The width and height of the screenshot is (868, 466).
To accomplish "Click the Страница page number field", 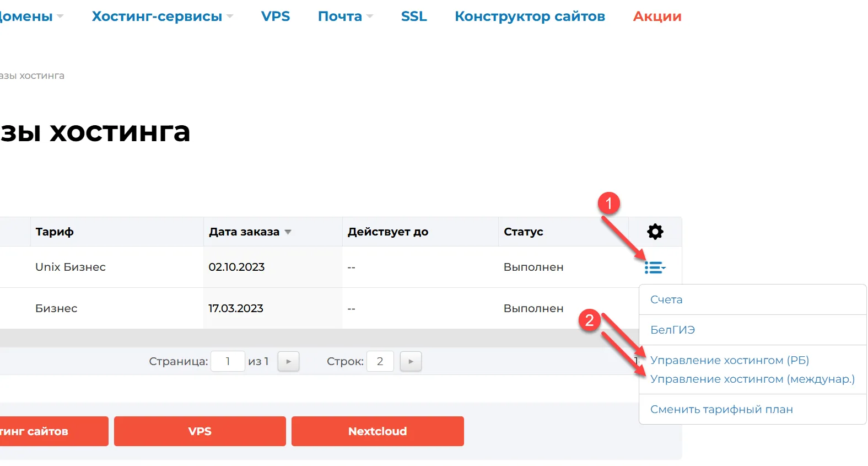I will [x=228, y=362].
